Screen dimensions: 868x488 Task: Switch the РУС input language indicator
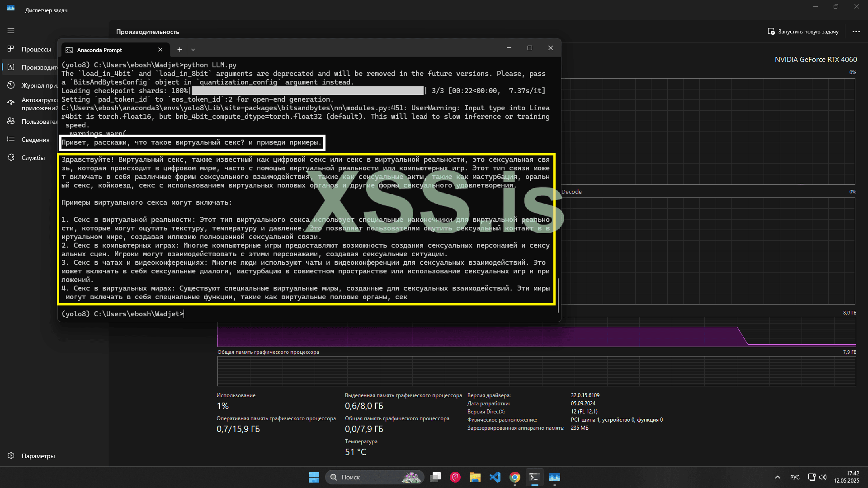(x=795, y=477)
